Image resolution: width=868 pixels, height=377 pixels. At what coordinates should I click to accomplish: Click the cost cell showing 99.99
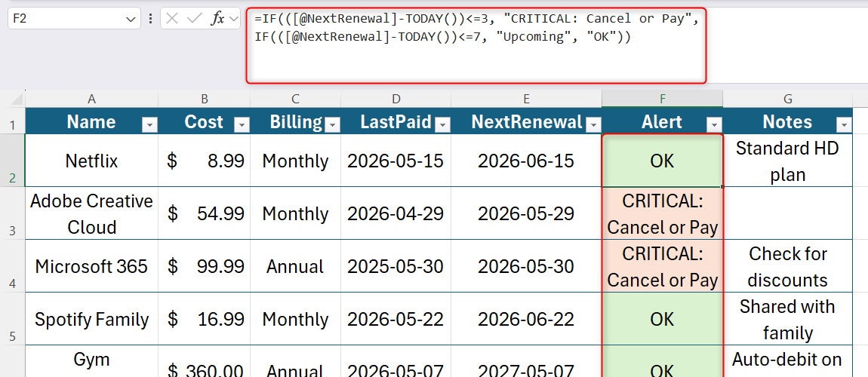coord(205,266)
